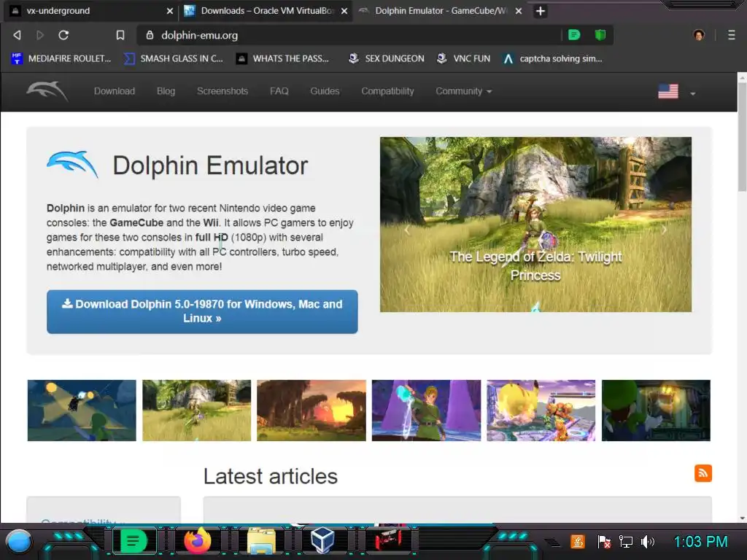Image resolution: width=747 pixels, height=560 pixels.
Task: Open green notes app in taskbar
Action: click(133, 542)
